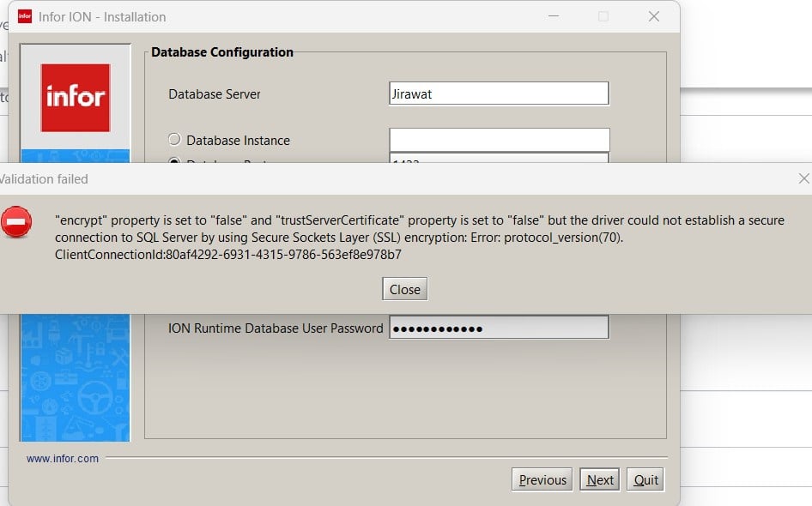Image resolution: width=812 pixels, height=506 pixels.
Task: Click the red Infor logo image
Action: point(76,98)
